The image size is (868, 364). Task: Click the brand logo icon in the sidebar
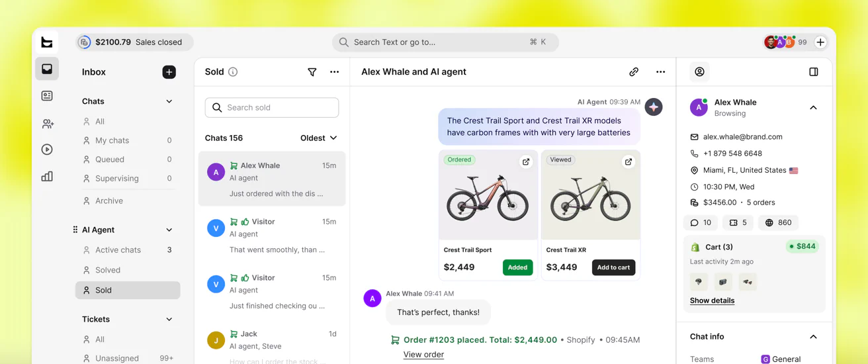point(47,42)
